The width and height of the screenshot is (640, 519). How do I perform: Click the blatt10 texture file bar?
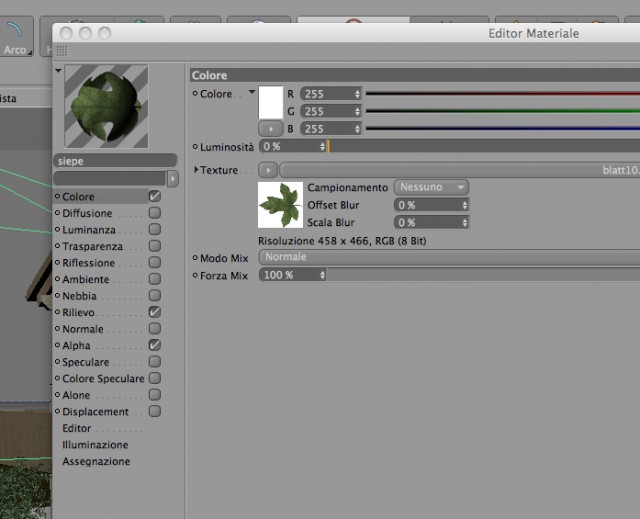[x=460, y=170]
